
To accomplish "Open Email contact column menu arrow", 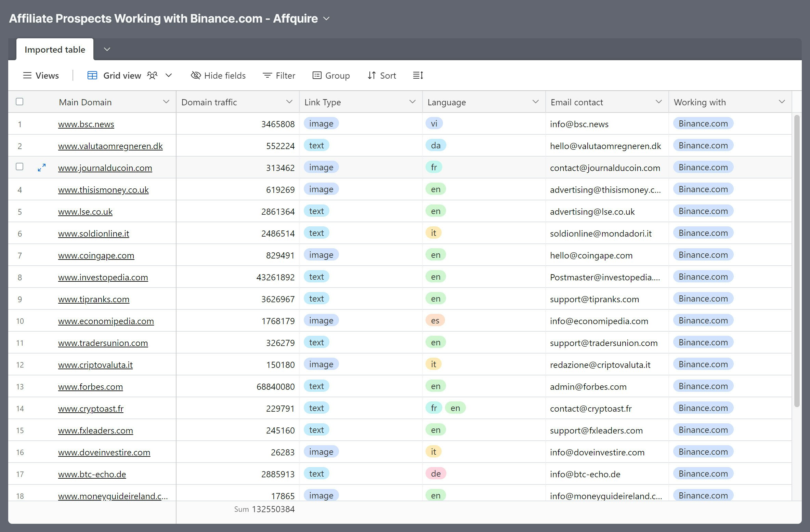I will (659, 102).
